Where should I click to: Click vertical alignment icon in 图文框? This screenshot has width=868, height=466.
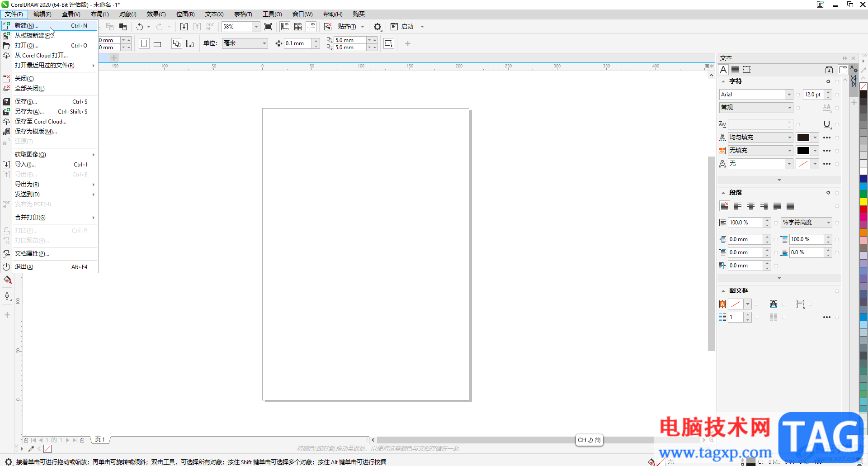point(800,304)
